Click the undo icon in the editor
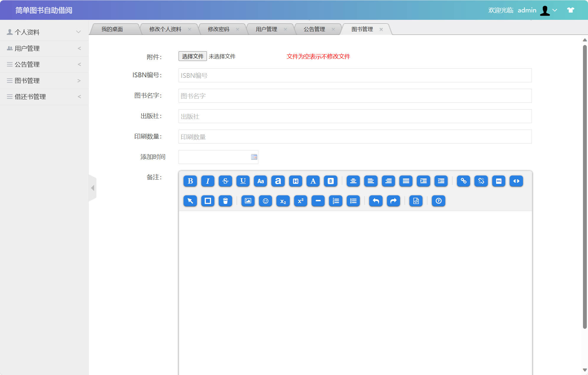Viewport: 588px width, 375px height. click(376, 201)
